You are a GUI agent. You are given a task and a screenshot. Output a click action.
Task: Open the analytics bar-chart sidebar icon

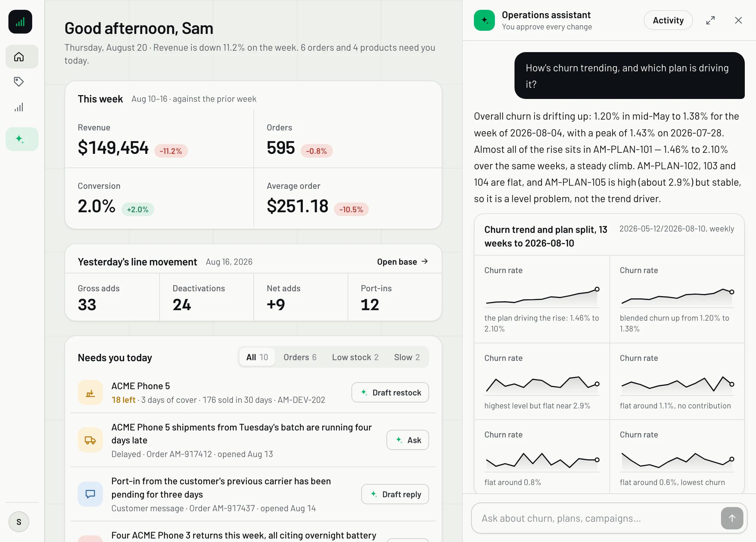(x=19, y=107)
